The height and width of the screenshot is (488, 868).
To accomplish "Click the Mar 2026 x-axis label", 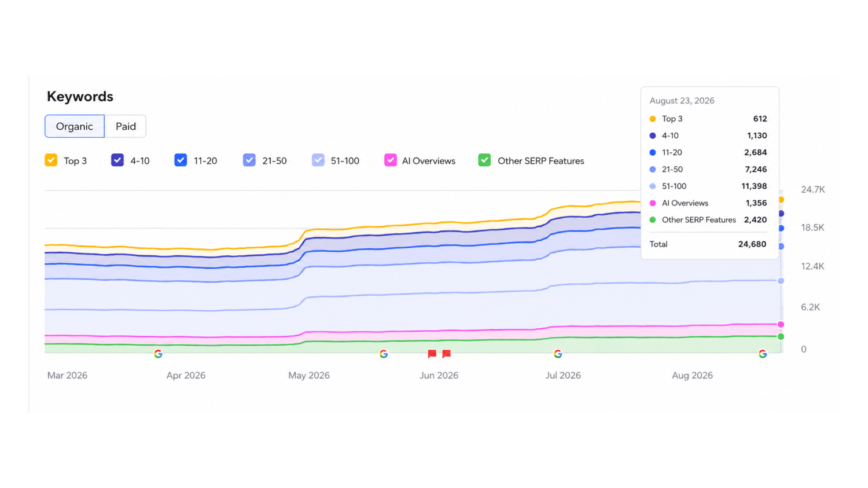I will click(x=67, y=375).
